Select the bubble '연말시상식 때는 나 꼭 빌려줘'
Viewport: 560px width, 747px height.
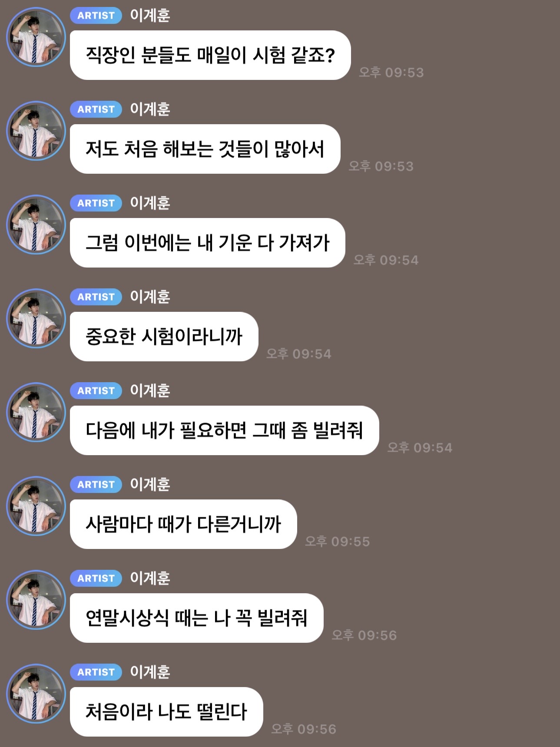pos(197,618)
